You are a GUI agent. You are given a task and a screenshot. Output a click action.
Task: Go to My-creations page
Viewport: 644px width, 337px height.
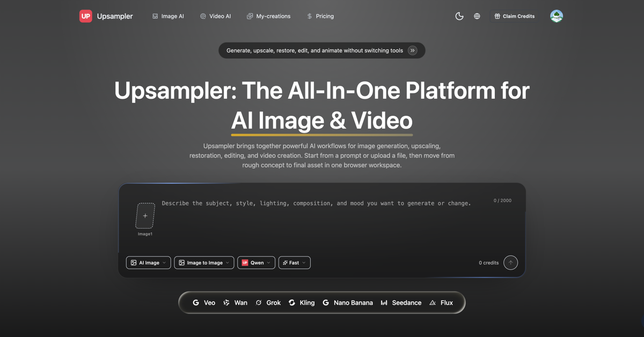pyautogui.click(x=268, y=16)
